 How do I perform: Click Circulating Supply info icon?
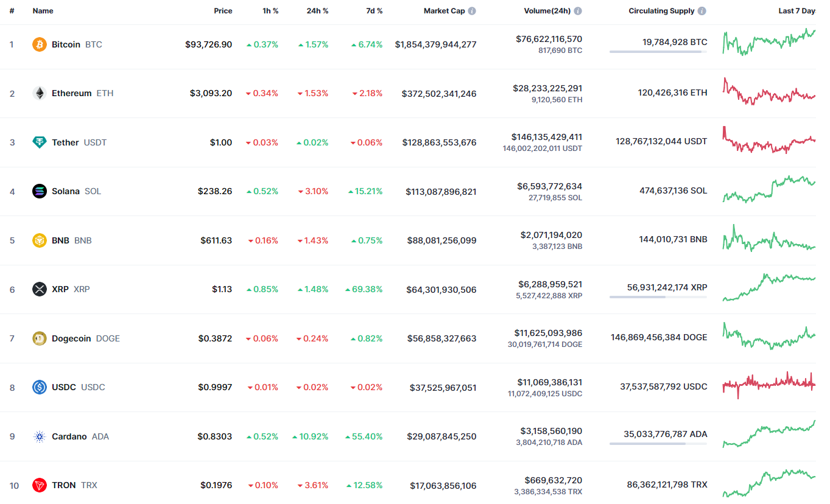[702, 11]
